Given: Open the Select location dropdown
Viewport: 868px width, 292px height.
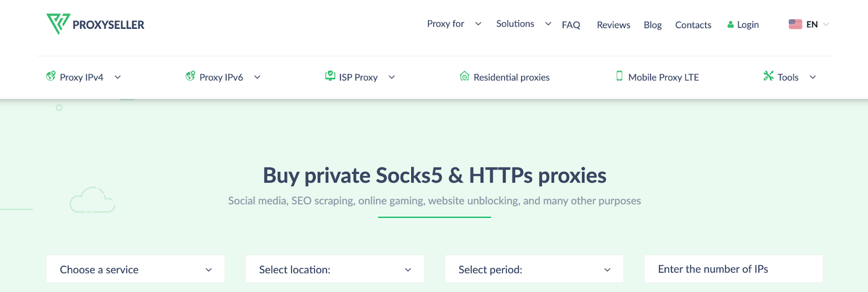Looking at the screenshot, I should coord(335,269).
